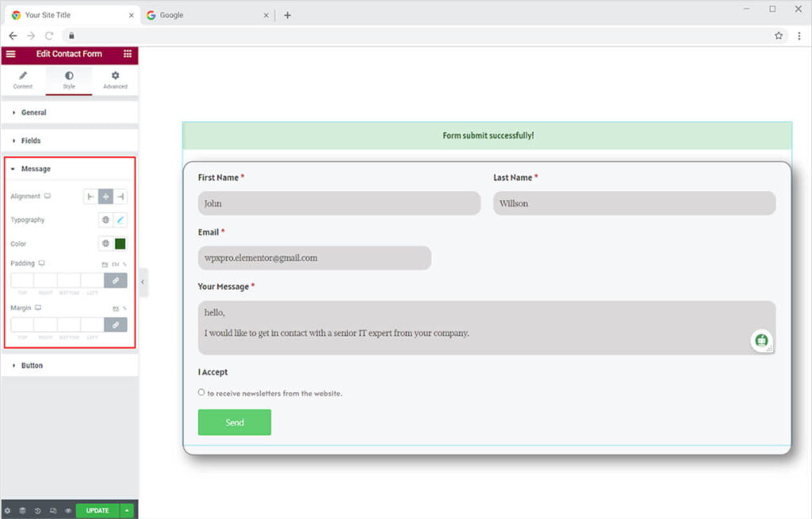Screen dimensions: 812x519
Task: Click the green Send button
Action: point(234,422)
